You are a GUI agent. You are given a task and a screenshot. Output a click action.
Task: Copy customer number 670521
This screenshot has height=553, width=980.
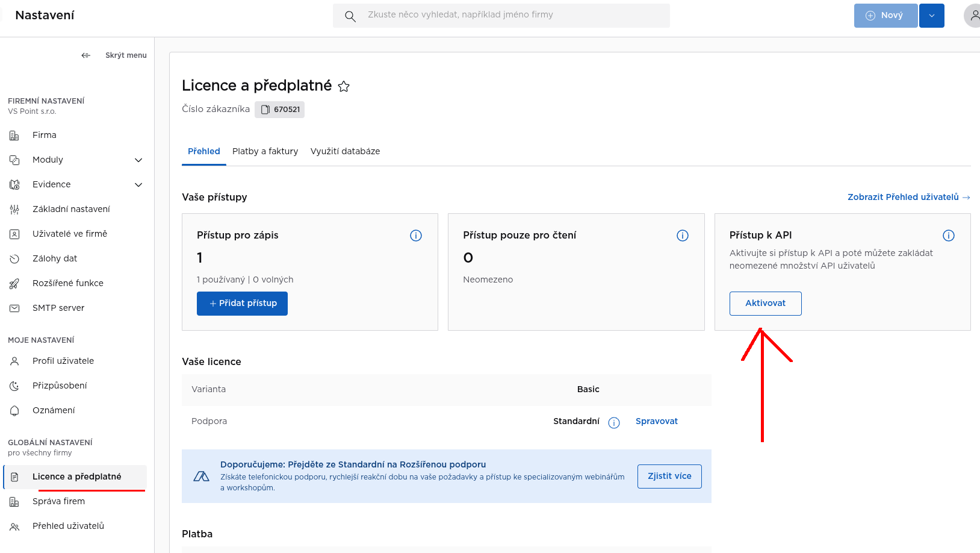[279, 110]
